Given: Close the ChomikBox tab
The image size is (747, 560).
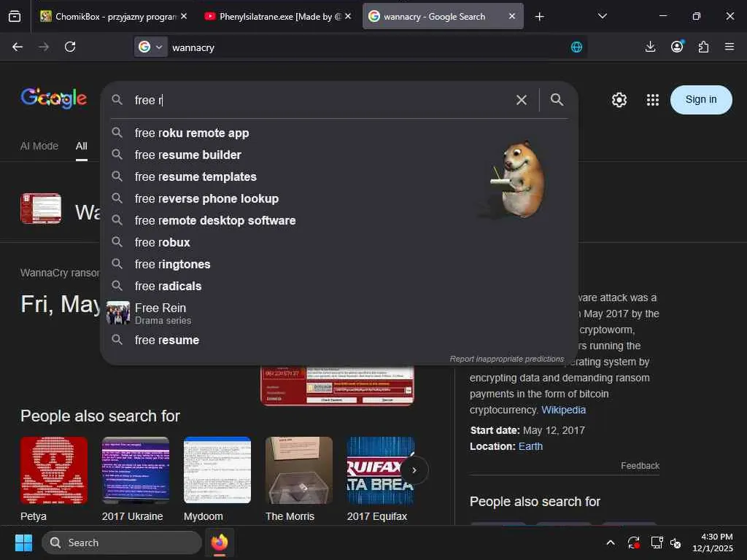Looking at the screenshot, I should coord(184,16).
